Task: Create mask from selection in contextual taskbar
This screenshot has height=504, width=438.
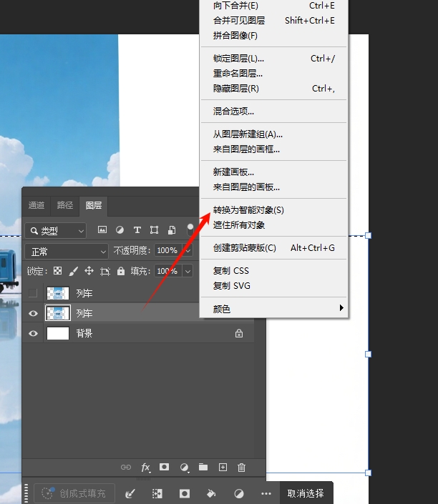Action: pyautogui.click(x=185, y=493)
